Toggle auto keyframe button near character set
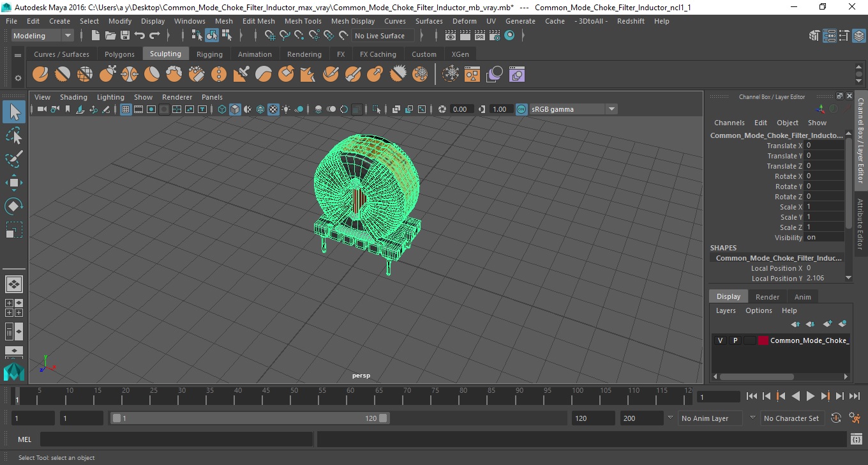 837,418
